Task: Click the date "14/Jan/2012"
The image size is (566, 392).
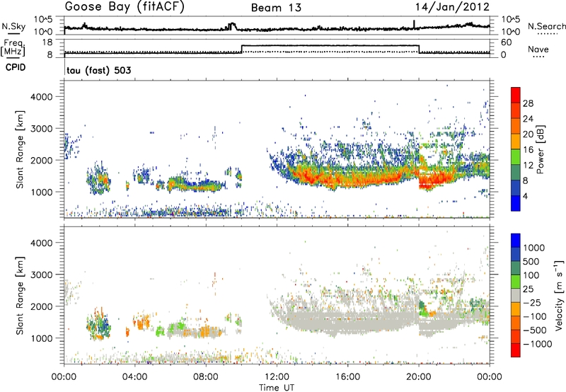Action: click(x=452, y=7)
